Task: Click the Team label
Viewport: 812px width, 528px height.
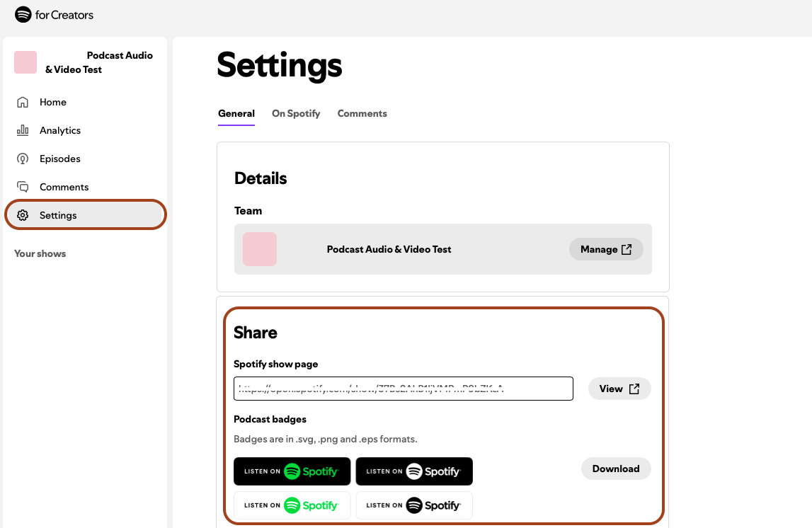Action: [248, 211]
